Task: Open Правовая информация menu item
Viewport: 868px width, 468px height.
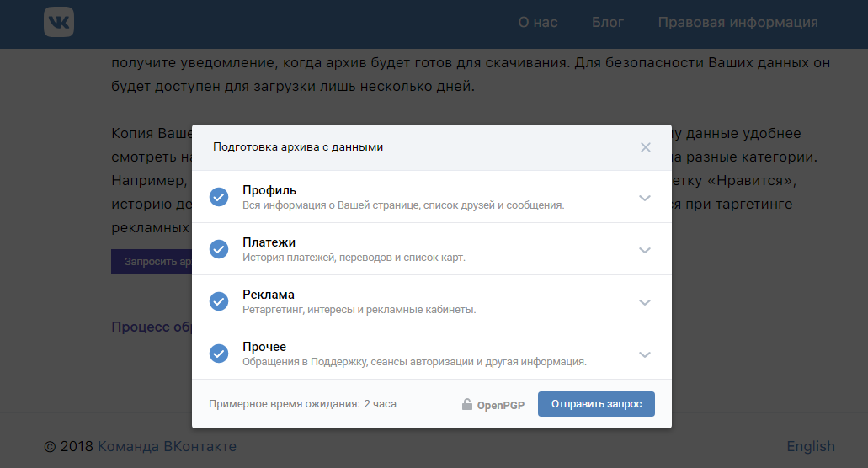Action: click(x=738, y=22)
